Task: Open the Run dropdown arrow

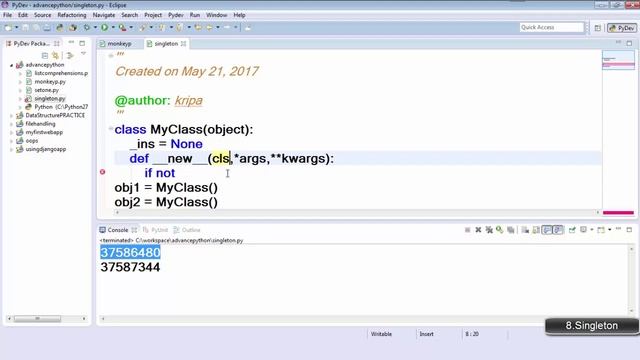Action: 113,27
